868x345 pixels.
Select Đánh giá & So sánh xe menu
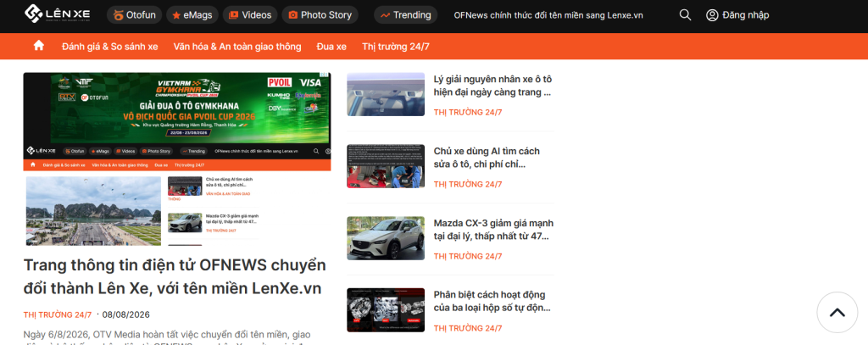[110, 47]
